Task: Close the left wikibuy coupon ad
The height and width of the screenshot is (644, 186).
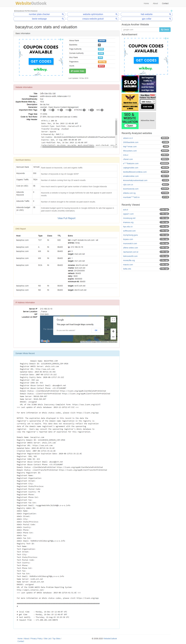Action: pyautogui.click(x=63, y=40)
